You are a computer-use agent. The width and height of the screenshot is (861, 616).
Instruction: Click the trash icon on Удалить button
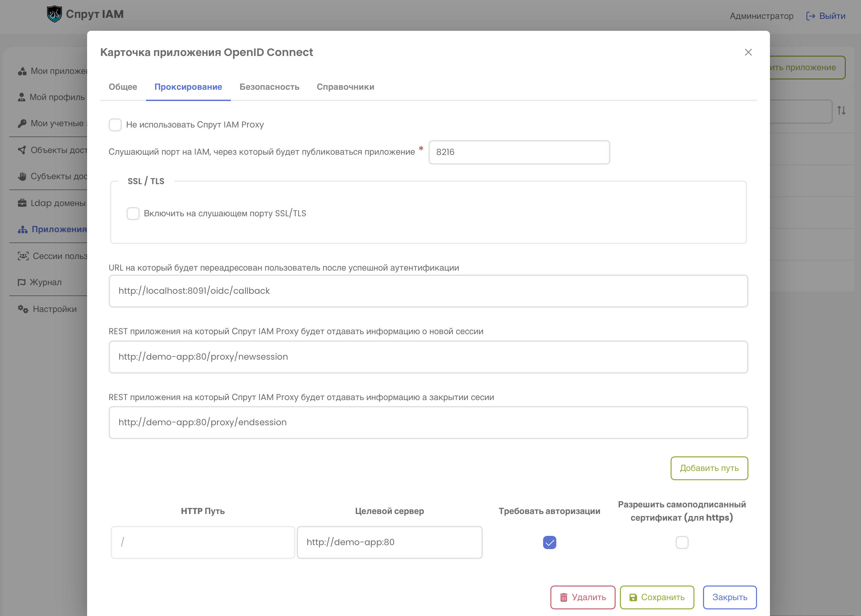564,597
